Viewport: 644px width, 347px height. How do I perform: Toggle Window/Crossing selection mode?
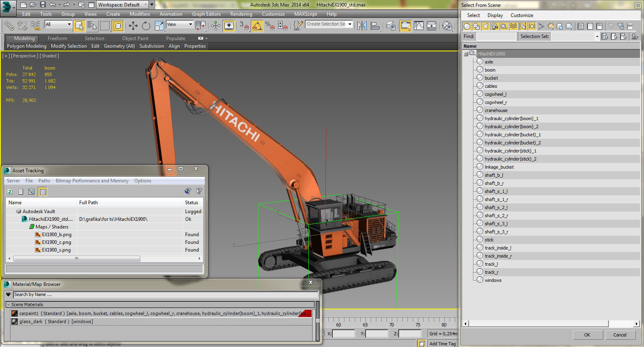[x=118, y=26]
